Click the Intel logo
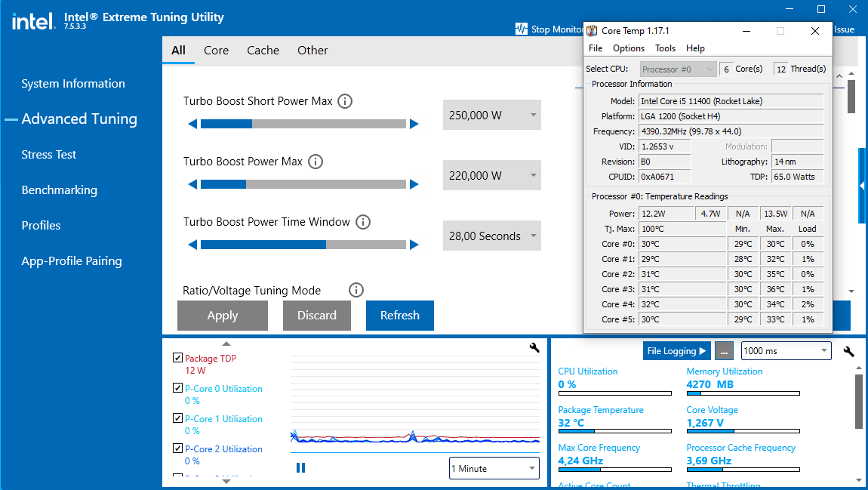The width and height of the screenshot is (868, 490). 33,22
